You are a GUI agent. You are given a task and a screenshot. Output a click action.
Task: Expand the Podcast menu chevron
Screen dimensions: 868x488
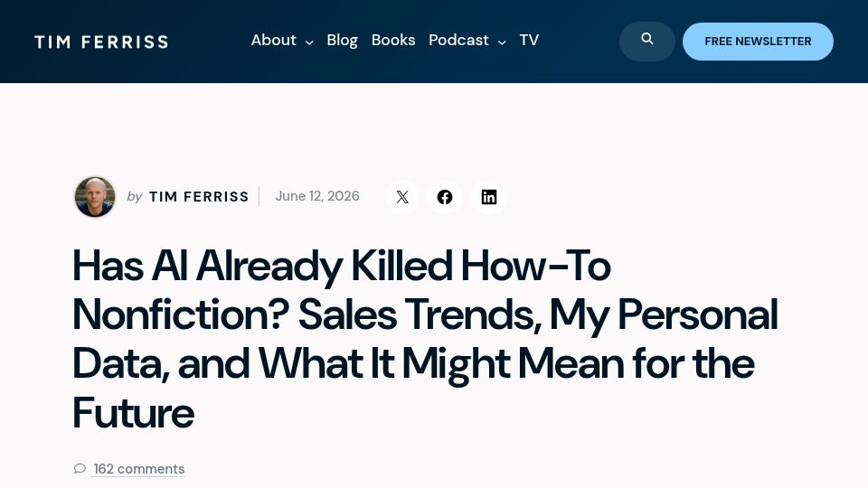click(x=502, y=42)
